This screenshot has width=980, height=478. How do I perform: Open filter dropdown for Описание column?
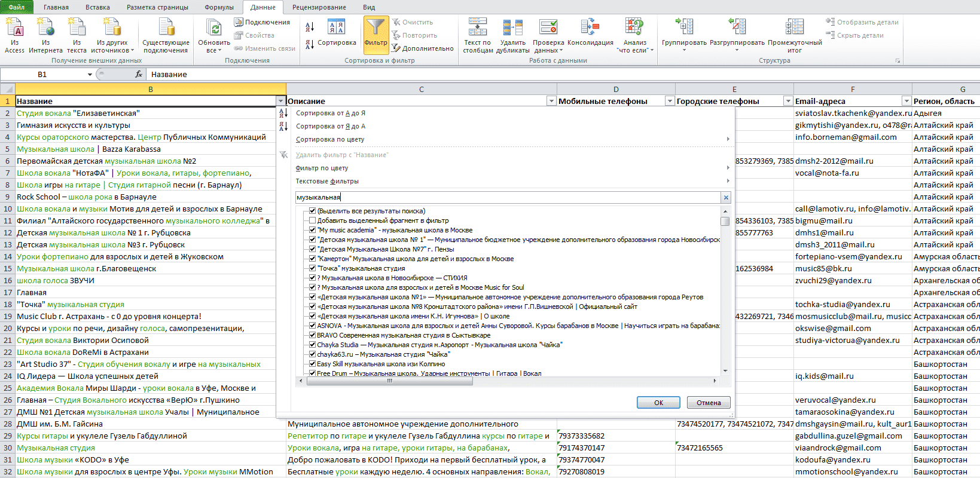click(551, 101)
